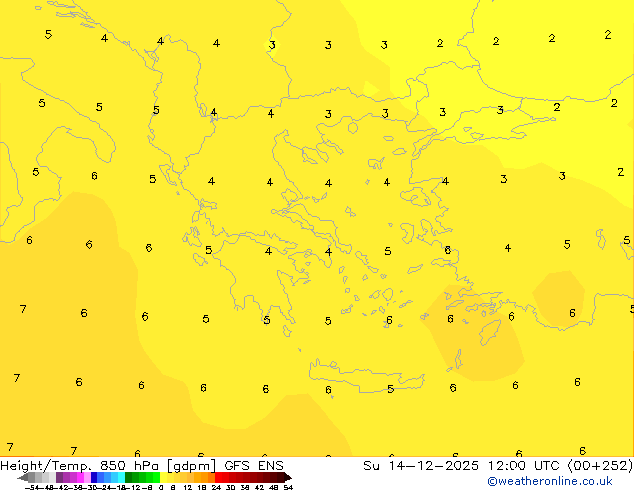The height and width of the screenshot is (490, 634).
Task: Click the dark maroon right arrow end of scale
Action: 288,477
